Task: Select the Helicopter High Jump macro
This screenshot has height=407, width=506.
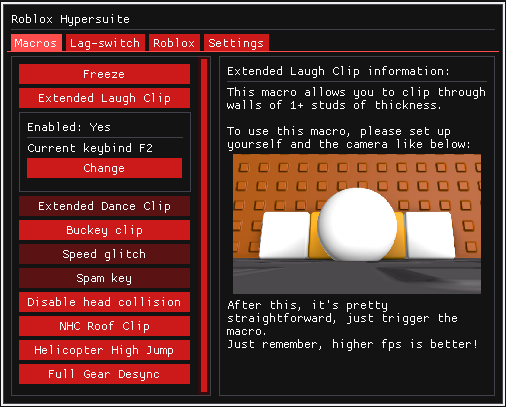Action: tap(104, 350)
